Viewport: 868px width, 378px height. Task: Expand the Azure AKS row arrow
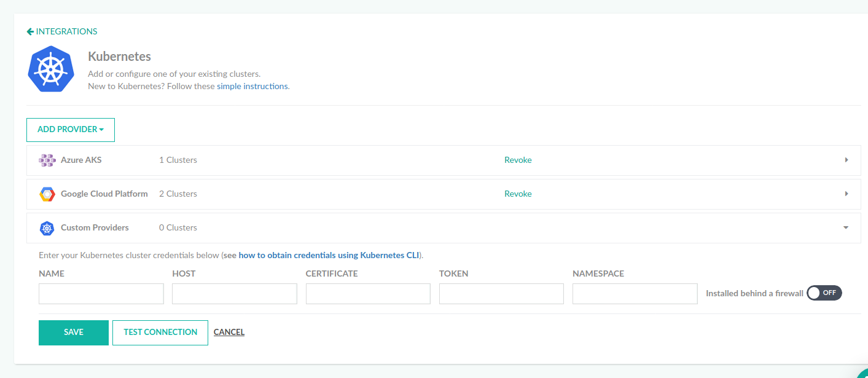(846, 160)
